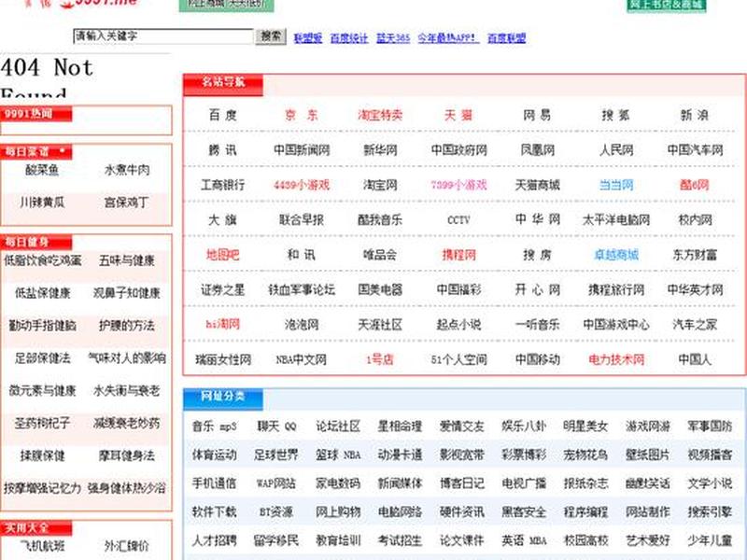The height and width of the screenshot is (560, 747).
Task: Open the 宫保鸡丁 recipe link
Action: (127, 203)
